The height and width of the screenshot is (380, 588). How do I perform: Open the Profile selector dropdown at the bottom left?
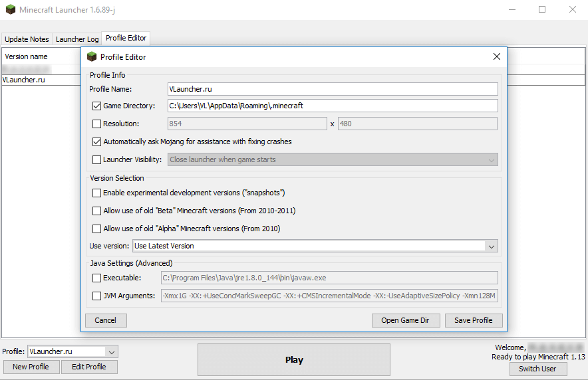(73, 351)
